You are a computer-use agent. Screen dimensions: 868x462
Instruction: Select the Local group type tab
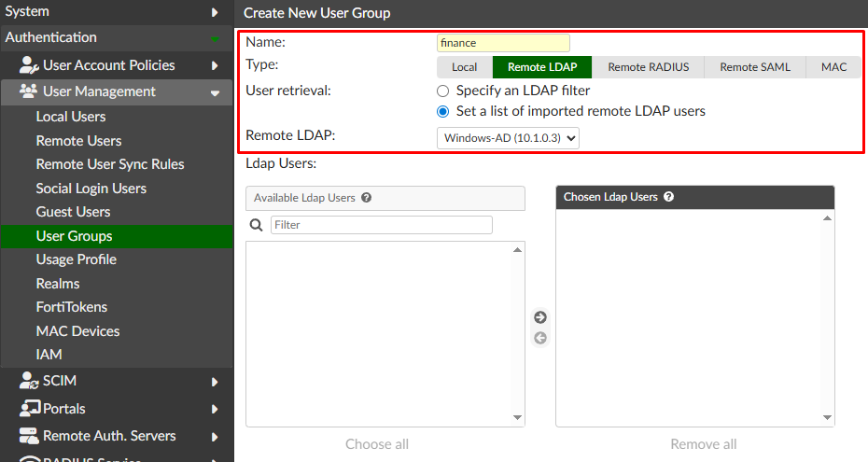465,67
